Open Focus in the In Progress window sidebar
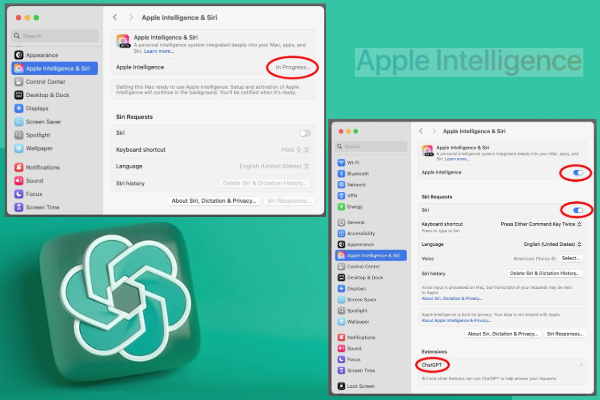Viewport: 600px width, 400px height. point(28,194)
